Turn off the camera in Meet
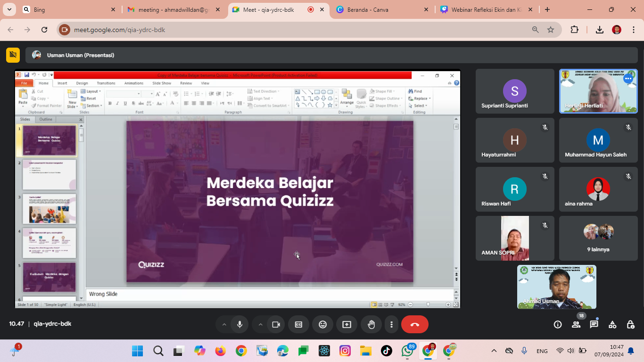644x362 pixels. (x=276, y=324)
